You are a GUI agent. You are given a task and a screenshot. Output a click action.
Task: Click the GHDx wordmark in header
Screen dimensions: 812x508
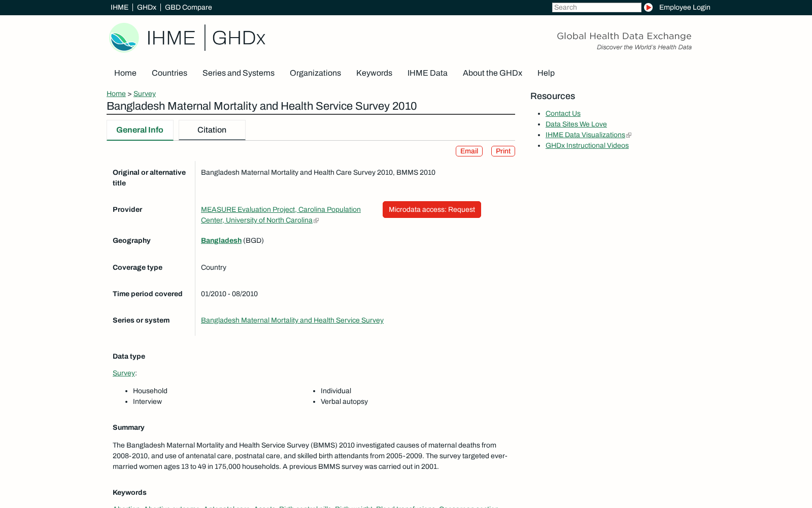(239, 38)
